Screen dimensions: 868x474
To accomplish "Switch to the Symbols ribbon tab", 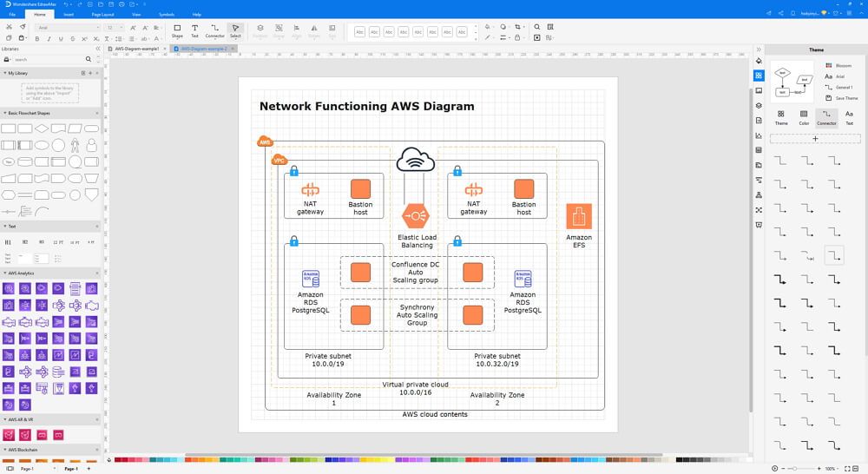I will click(167, 15).
